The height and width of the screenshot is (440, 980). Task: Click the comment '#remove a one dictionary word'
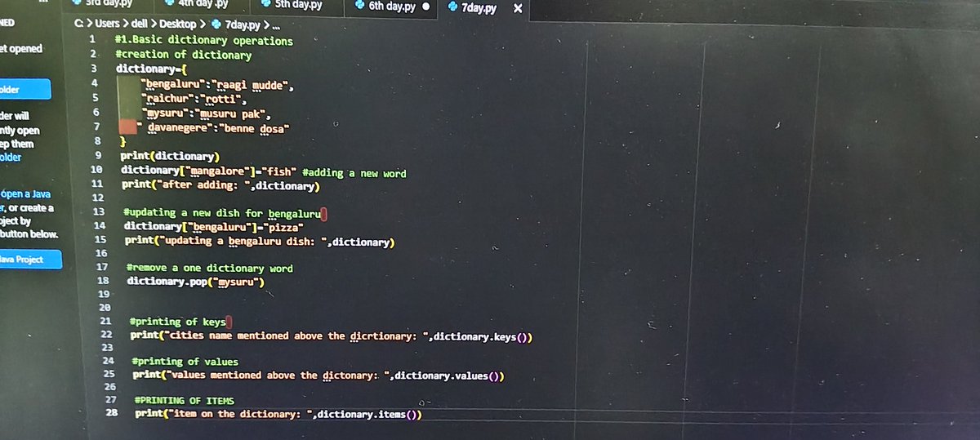pos(209,268)
